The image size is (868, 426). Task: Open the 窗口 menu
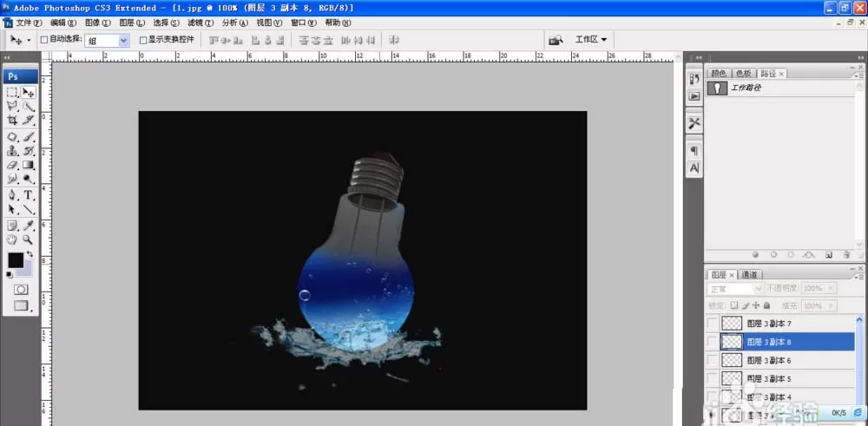(x=303, y=23)
